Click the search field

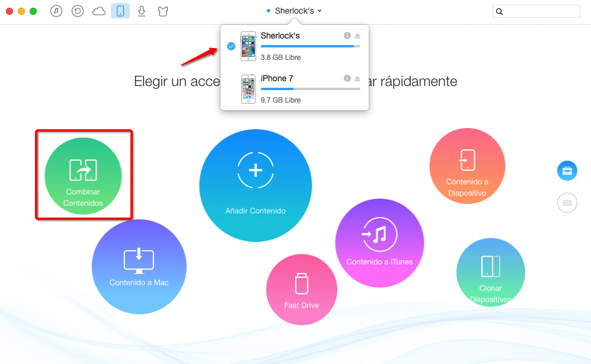tap(536, 11)
